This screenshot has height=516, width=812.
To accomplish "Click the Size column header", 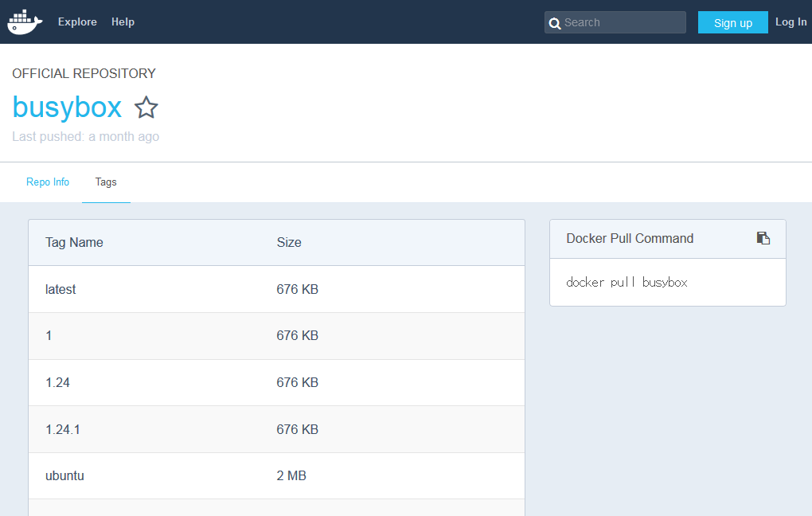I will (289, 242).
